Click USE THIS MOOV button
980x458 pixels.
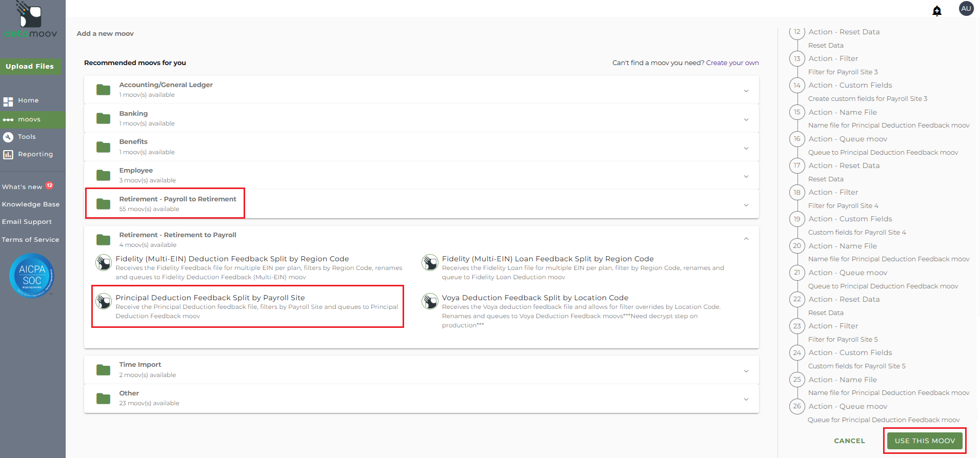tap(925, 441)
